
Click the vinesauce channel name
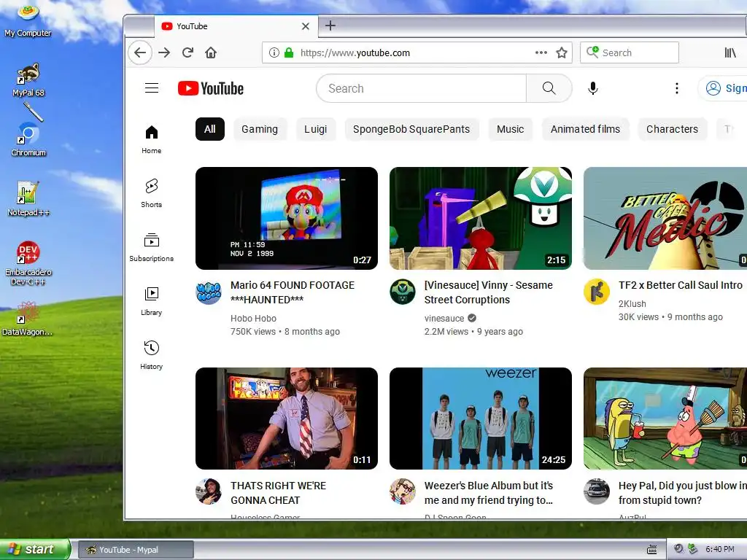pos(444,318)
